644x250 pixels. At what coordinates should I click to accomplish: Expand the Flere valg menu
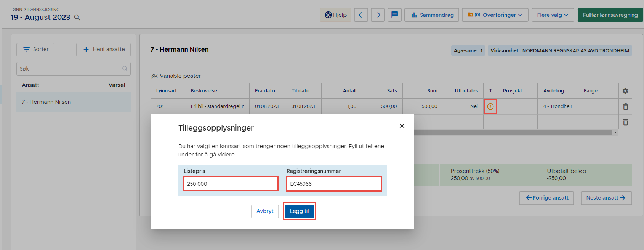[552, 15]
